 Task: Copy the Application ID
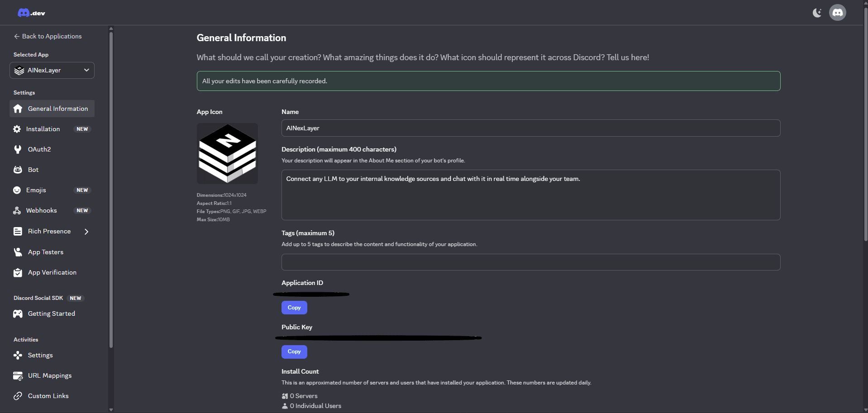294,308
